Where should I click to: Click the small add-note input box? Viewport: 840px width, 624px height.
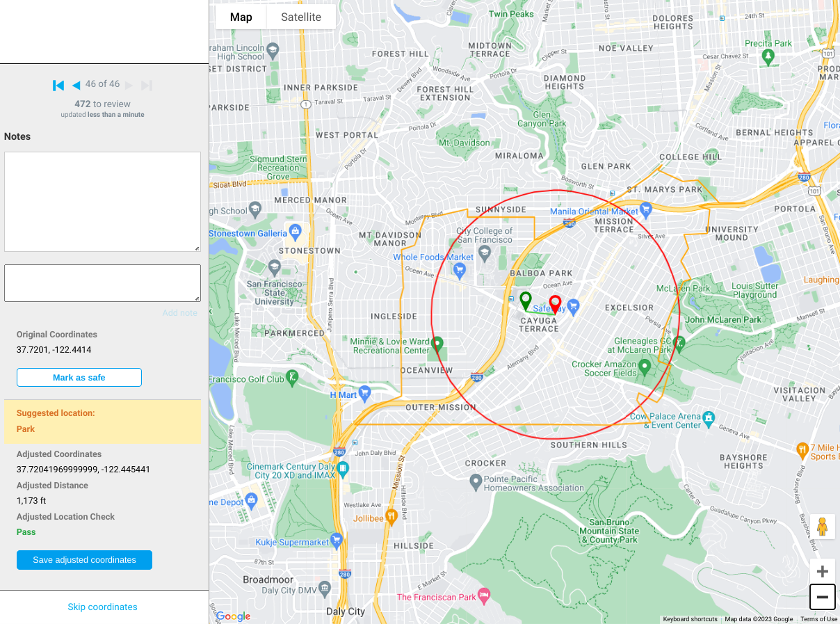click(102, 283)
